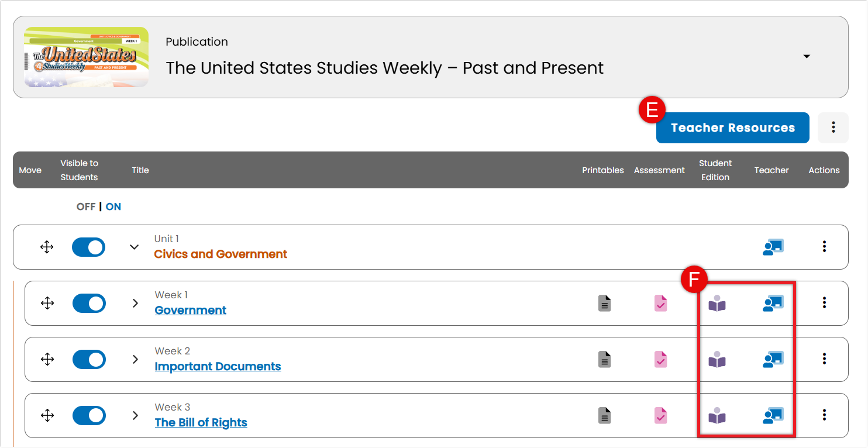The image size is (868, 448).
Task: Open the Government week link
Action: click(x=190, y=310)
